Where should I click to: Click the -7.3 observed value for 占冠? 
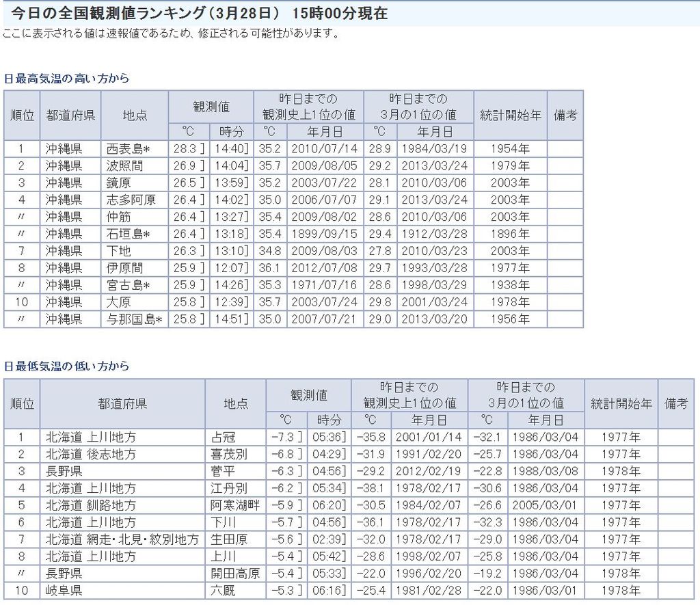coord(282,438)
